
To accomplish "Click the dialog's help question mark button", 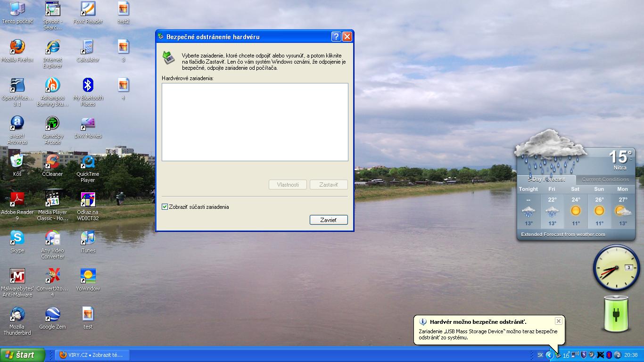I will pyautogui.click(x=336, y=37).
